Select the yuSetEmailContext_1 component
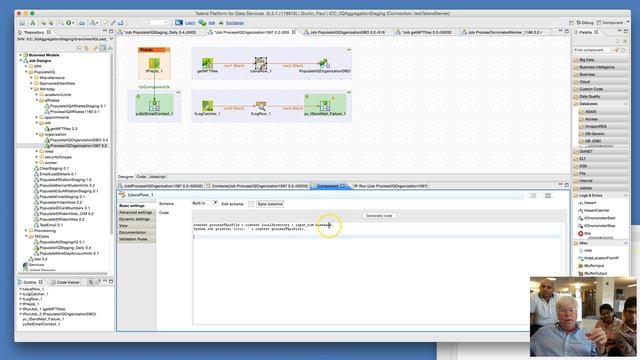The height and width of the screenshot is (360, 640). 154,106
